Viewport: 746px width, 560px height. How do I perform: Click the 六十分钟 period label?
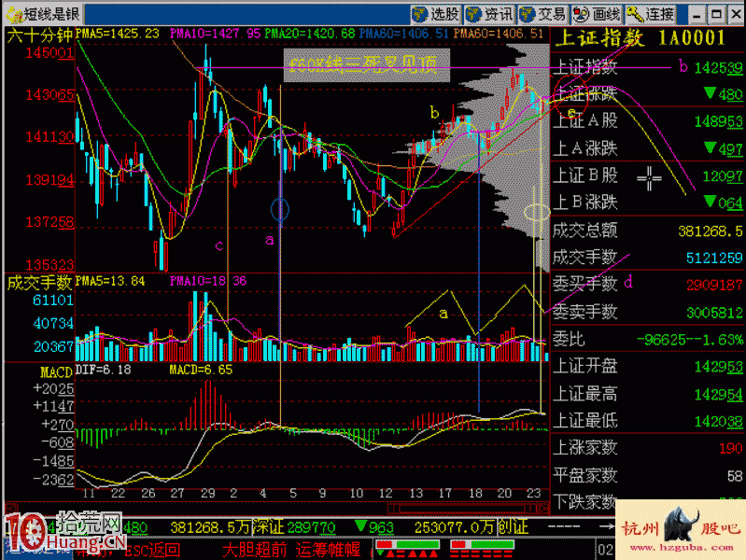point(40,35)
